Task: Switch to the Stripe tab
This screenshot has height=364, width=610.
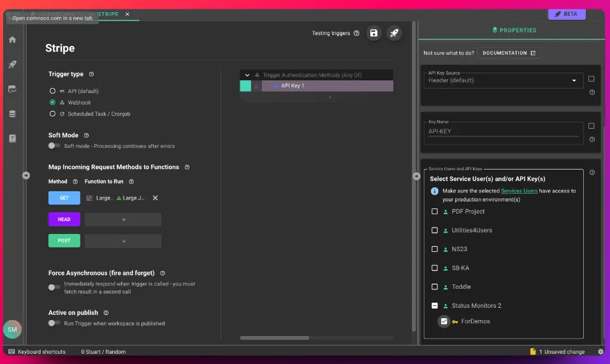Action: click(108, 14)
